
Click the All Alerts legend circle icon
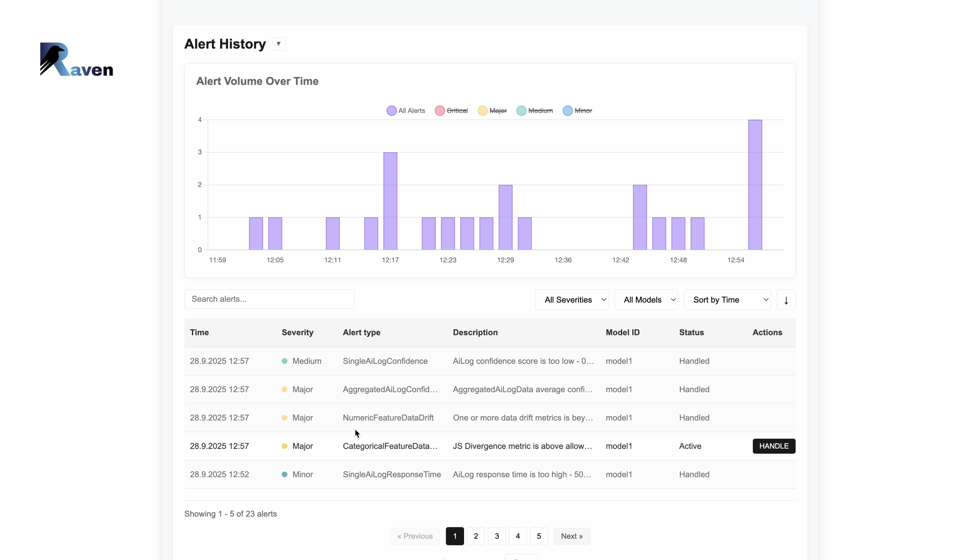coord(391,110)
